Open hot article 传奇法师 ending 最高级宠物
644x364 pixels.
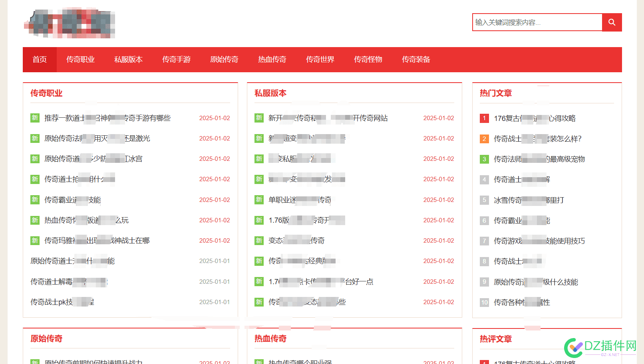pos(539,159)
